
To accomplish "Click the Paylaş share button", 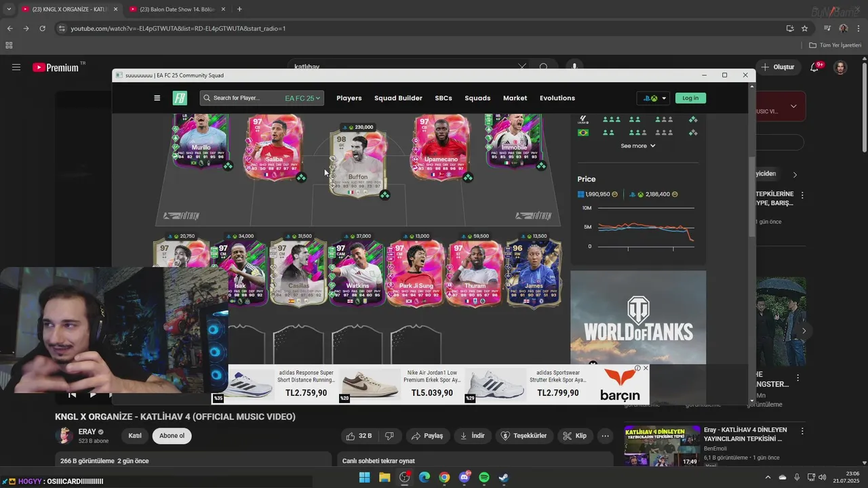I will click(x=427, y=436).
